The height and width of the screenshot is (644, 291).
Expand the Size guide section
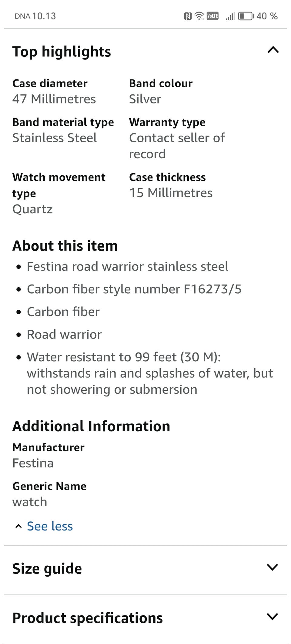(272, 567)
